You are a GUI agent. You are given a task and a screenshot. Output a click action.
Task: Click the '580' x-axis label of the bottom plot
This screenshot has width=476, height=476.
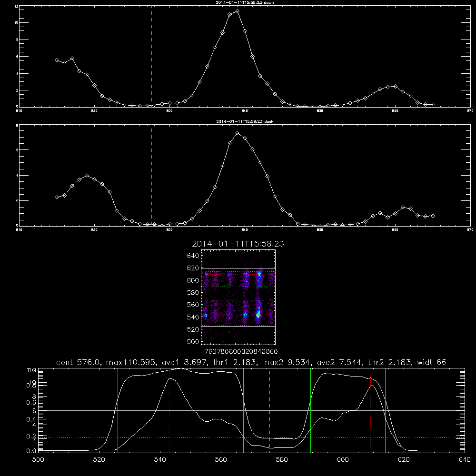coord(282,459)
